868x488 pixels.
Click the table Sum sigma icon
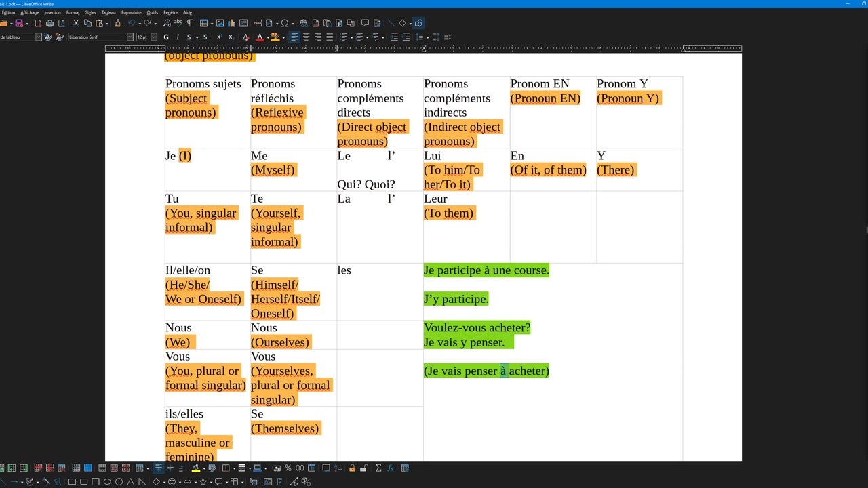(378, 468)
